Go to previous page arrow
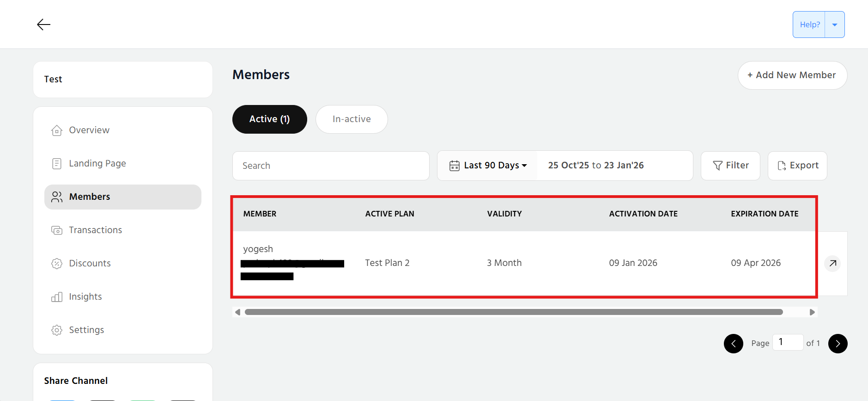 coord(733,344)
